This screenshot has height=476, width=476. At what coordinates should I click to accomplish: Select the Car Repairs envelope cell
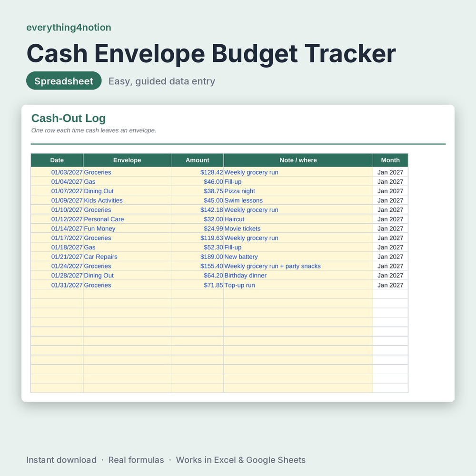(x=127, y=257)
